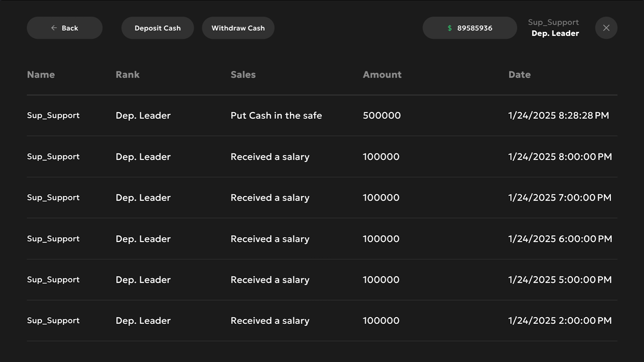Screen dimensions: 644x362
Task: Click the 500000 amount cell
Action: tap(382, 115)
